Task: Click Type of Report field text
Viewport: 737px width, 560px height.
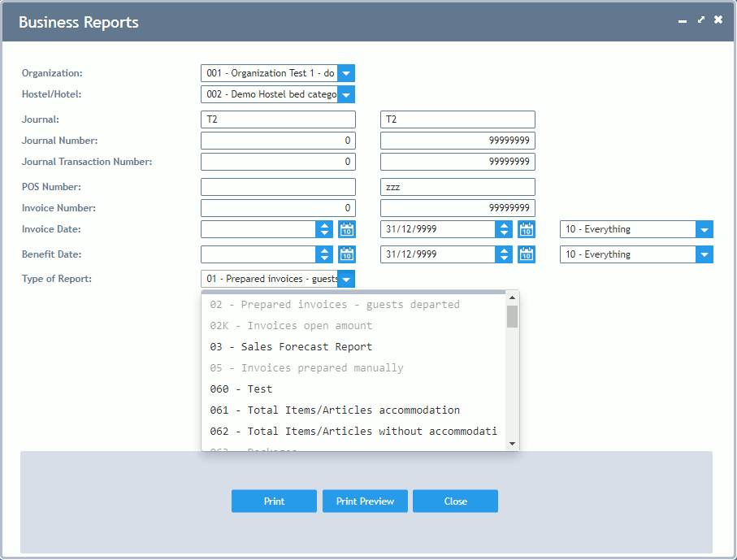Action: click(269, 279)
